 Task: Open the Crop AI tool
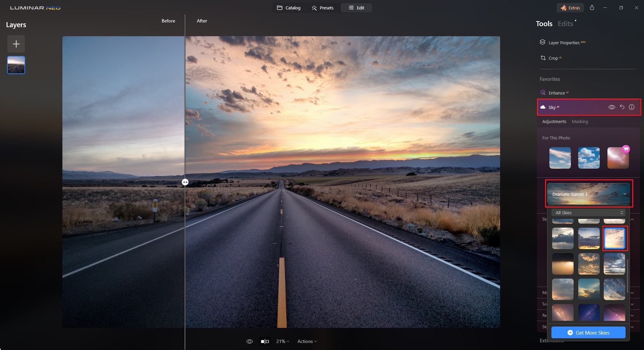551,58
